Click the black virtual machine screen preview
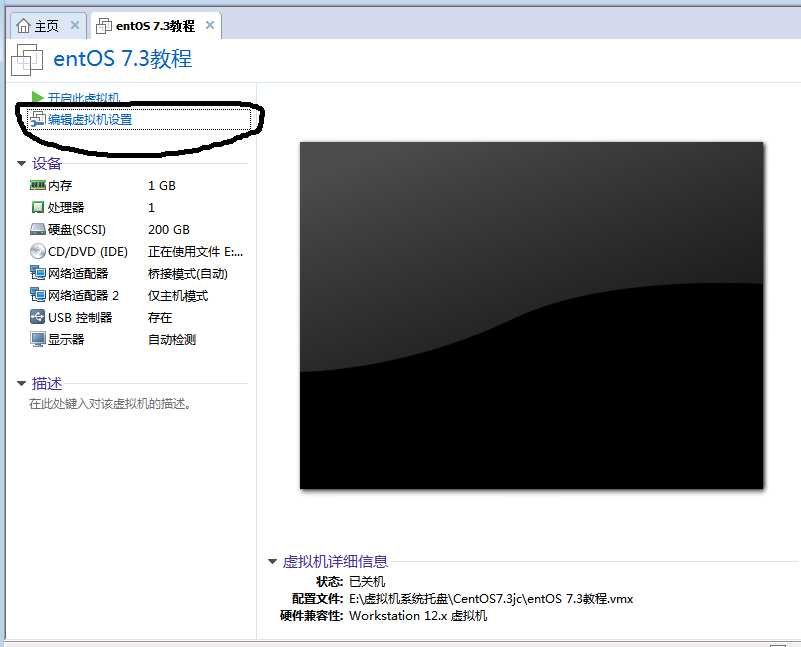801x647 pixels. point(531,316)
